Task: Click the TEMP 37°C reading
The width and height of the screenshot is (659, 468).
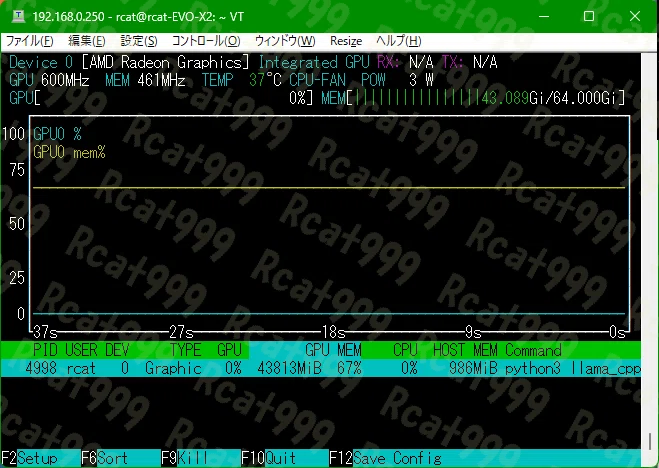Action: 241,80
